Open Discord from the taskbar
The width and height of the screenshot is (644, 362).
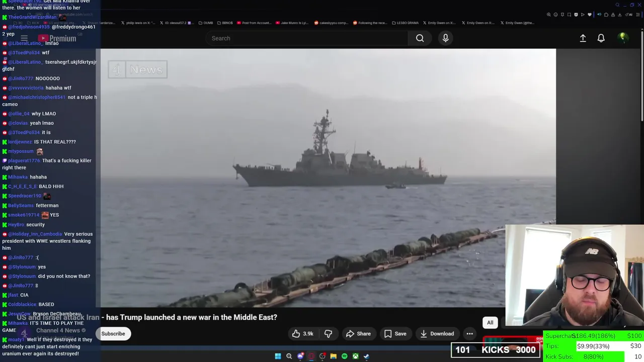300,356
